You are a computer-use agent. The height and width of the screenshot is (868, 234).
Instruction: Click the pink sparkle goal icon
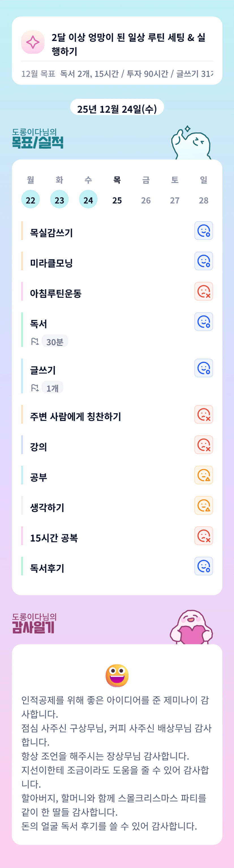click(x=33, y=42)
